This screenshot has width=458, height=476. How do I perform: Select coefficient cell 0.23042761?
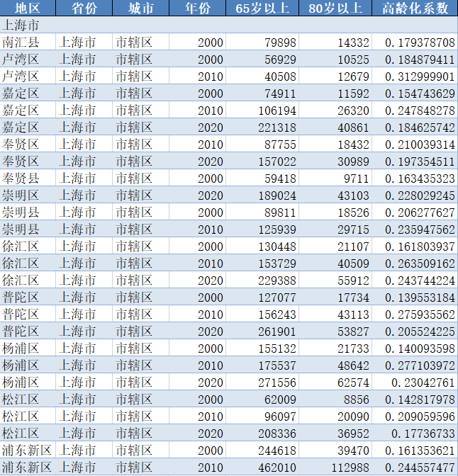pos(415,382)
